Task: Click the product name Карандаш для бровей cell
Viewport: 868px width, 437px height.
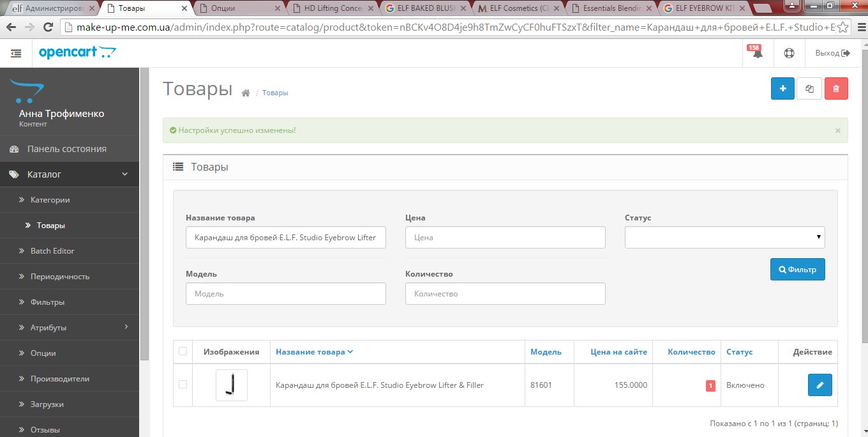Action: pyautogui.click(x=379, y=385)
